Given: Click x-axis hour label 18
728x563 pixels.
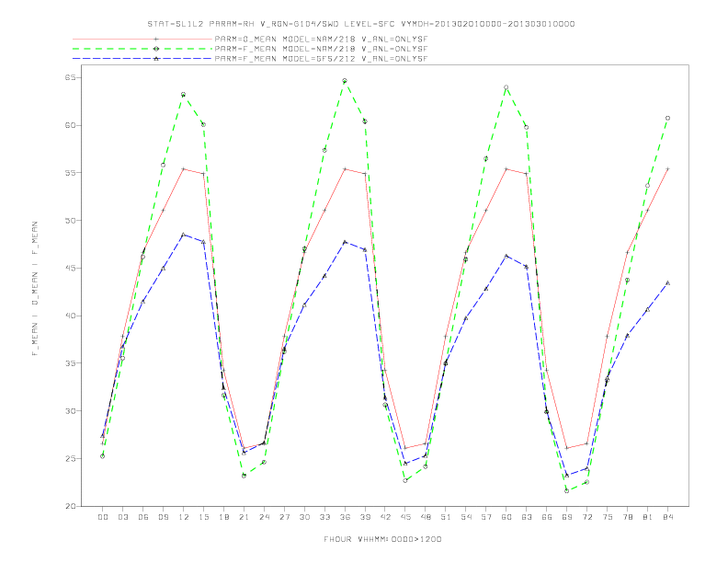Looking at the screenshot, I should coord(223,517).
